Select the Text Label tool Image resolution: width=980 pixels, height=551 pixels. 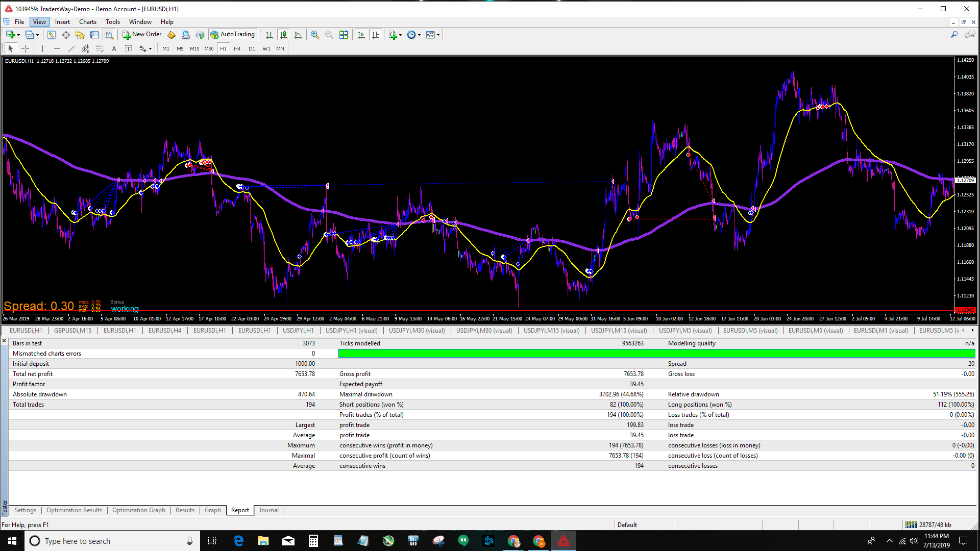(x=128, y=48)
